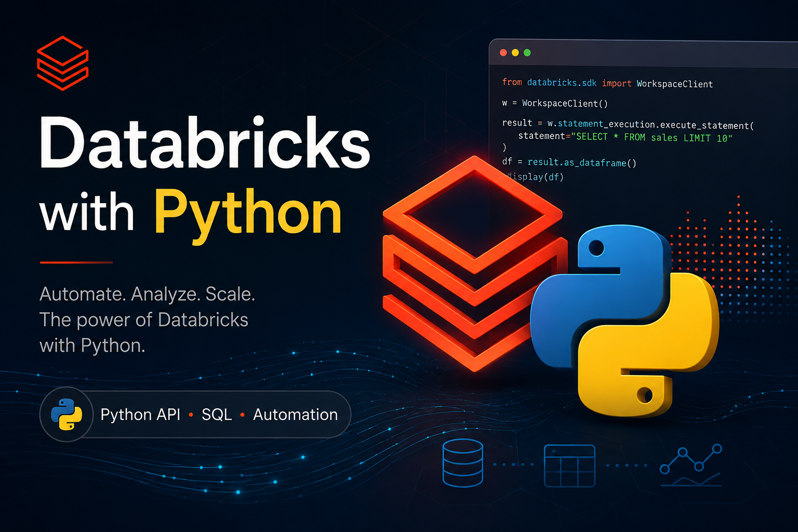Click the "Python API" label in the pill
The width and height of the screenshot is (798, 532).
[x=140, y=415]
